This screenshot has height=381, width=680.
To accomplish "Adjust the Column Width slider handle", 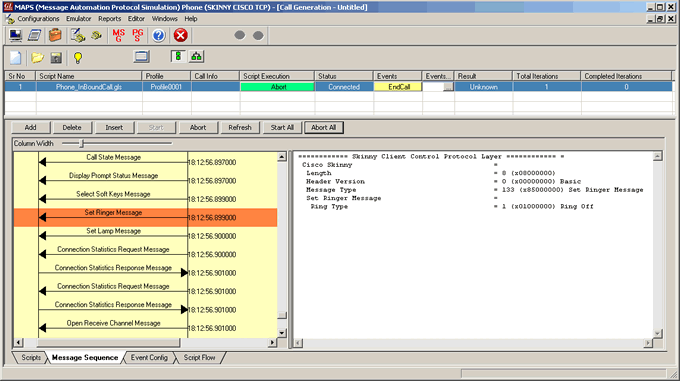I will point(82,143).
